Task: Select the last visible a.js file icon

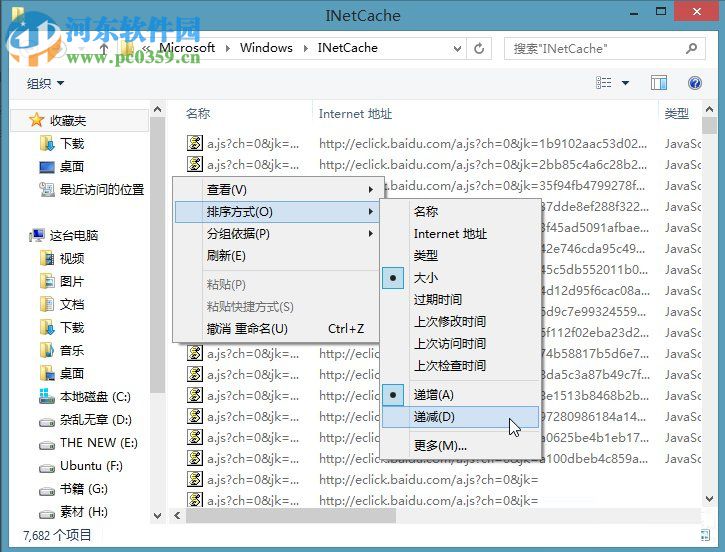Action: 195,499
